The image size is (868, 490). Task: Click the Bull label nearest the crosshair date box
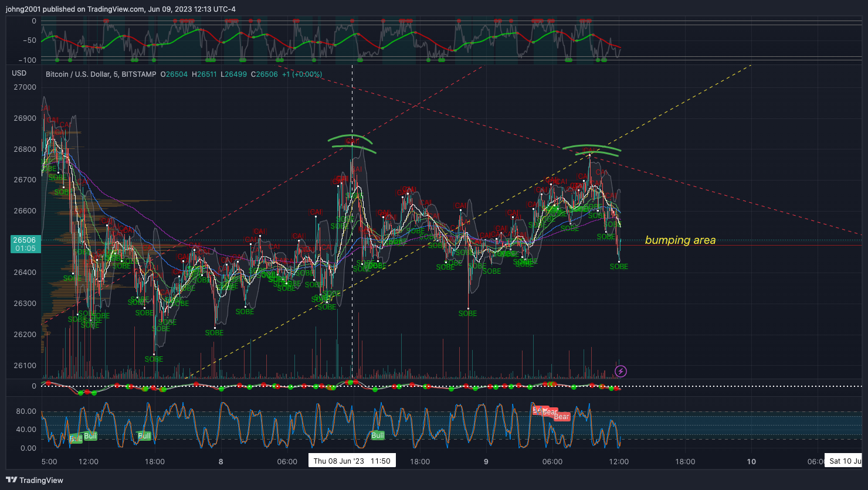click(378, 435)
